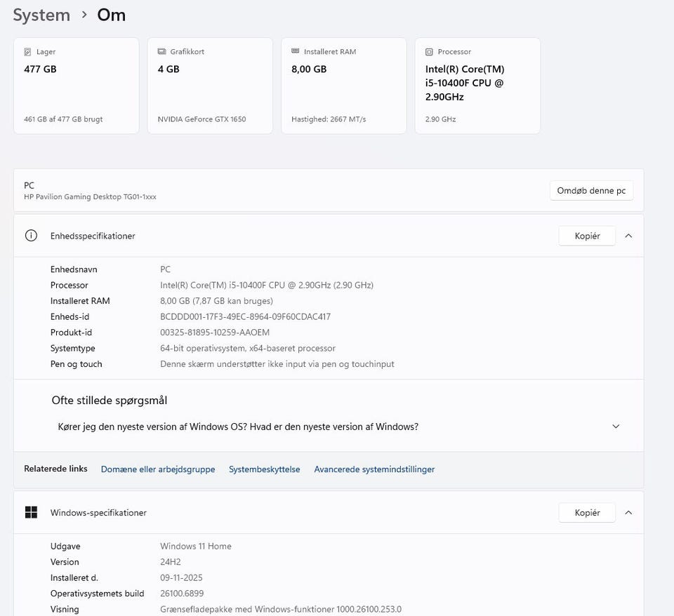Open Avancerede systemindstillinger link
The height and width of the screenshot is (616, 674).
(374, 469)
